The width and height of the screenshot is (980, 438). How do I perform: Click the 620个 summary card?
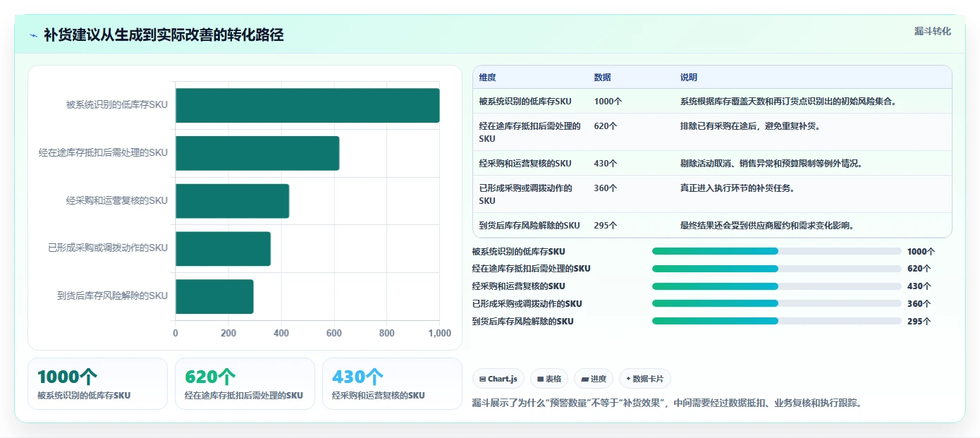(245, 384)
